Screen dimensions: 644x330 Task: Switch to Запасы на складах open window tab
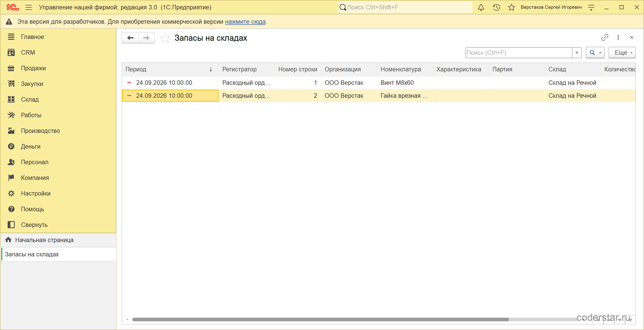click(58, 255)
